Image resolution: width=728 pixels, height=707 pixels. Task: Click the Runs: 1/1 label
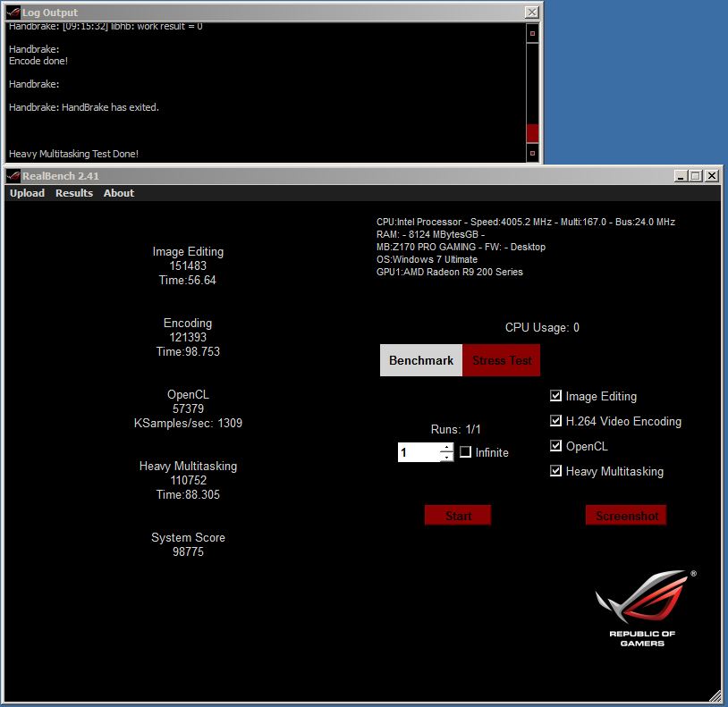pyautogui.click(x=455, y=429)
